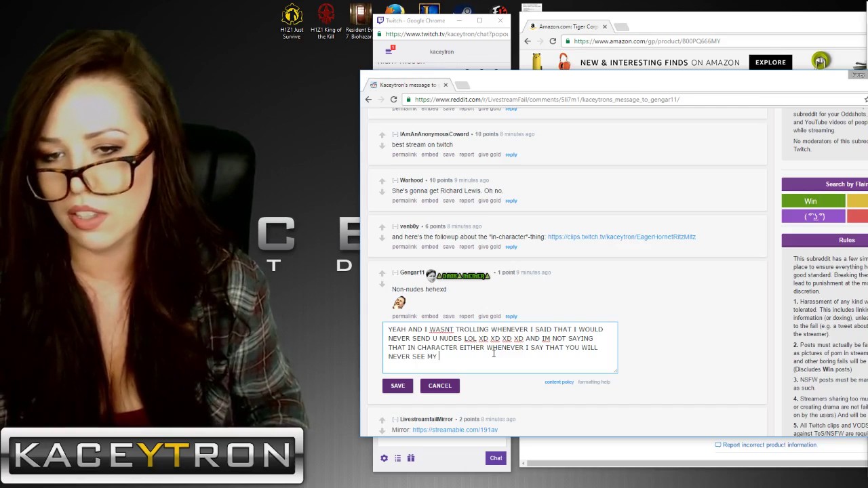868x488 pixels.
Task: Collapse venb0y's comment thread
Action: (x=395, y=226)
